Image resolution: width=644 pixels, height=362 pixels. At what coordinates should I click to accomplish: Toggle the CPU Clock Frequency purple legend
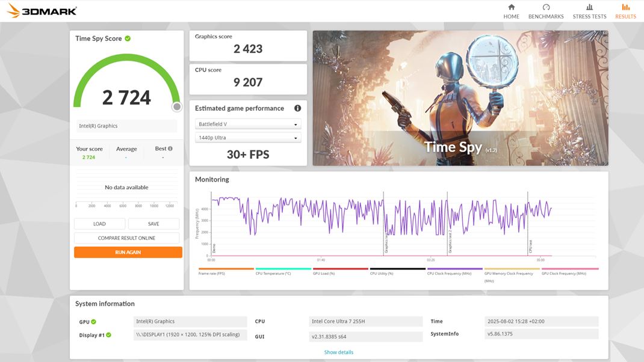coord(454,271)
